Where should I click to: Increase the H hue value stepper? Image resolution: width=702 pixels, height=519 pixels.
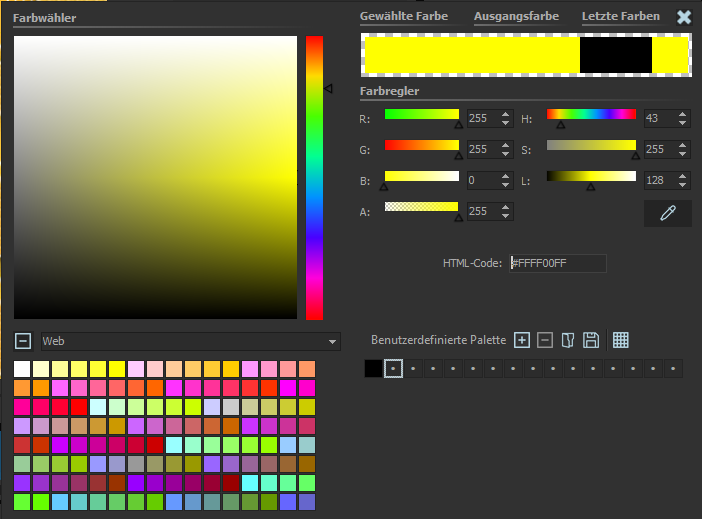tap(683, 114)
